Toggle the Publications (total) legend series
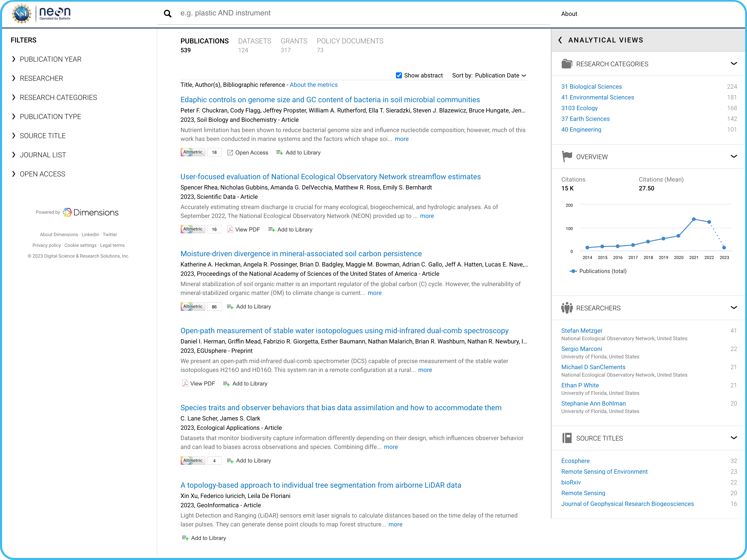The image size is (747, 560). pyautogui.click(x=598, y=271)
